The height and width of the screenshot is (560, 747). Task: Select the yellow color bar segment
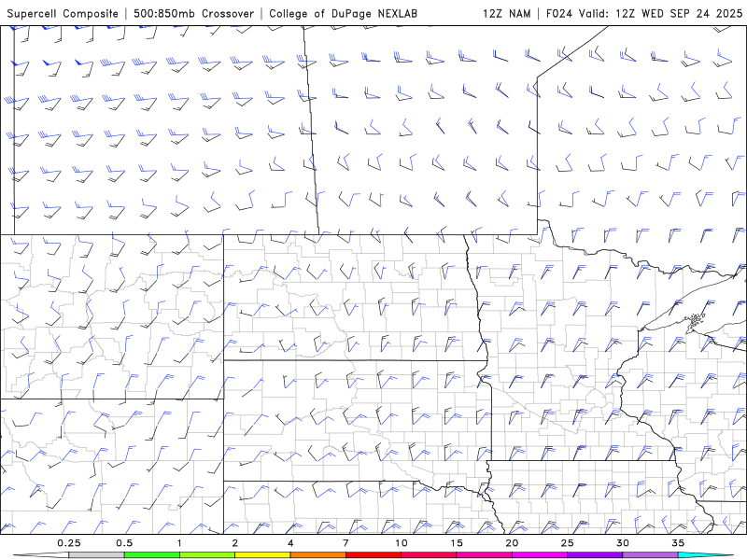click(x=262, y=555)
